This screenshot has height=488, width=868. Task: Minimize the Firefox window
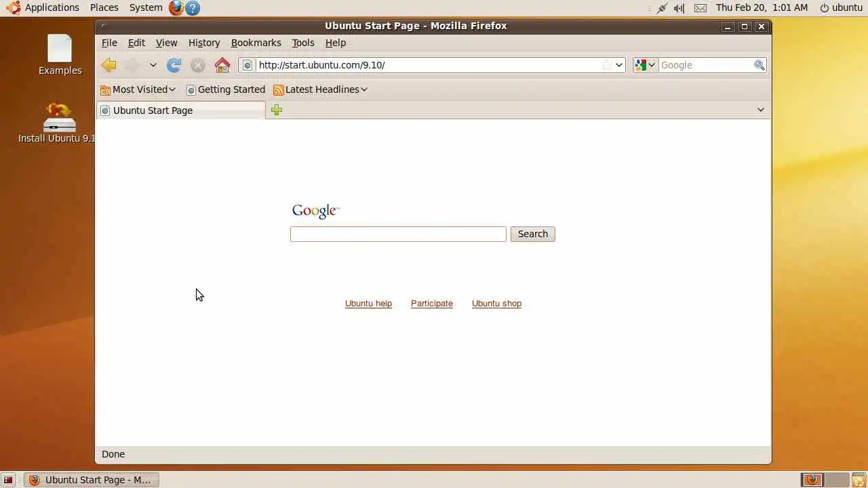click(x=728, y=26)
